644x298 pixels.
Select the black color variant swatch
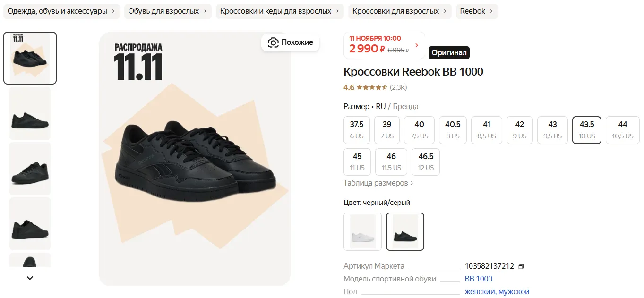click(405, 231)
